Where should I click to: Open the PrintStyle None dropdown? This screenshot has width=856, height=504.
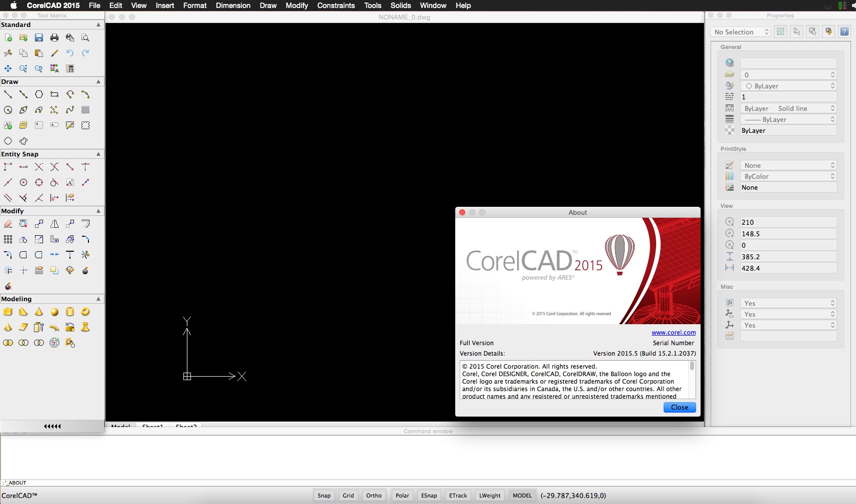point(789,165)
